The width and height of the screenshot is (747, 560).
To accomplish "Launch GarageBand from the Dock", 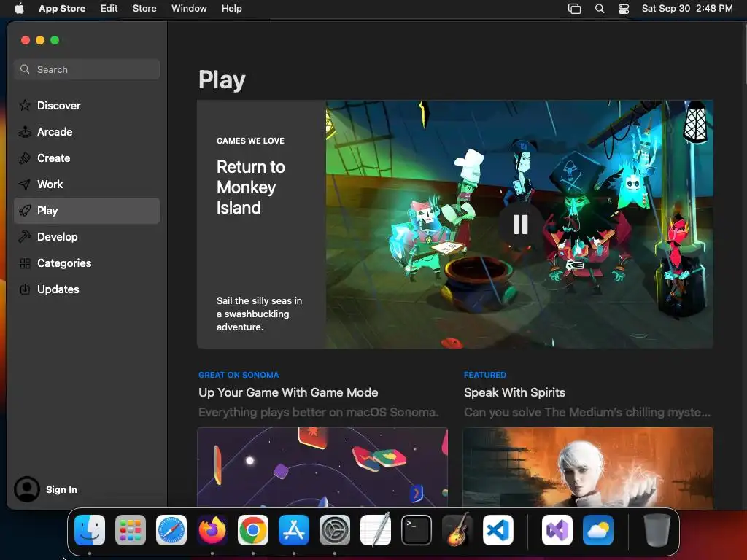I will [457, 529].
